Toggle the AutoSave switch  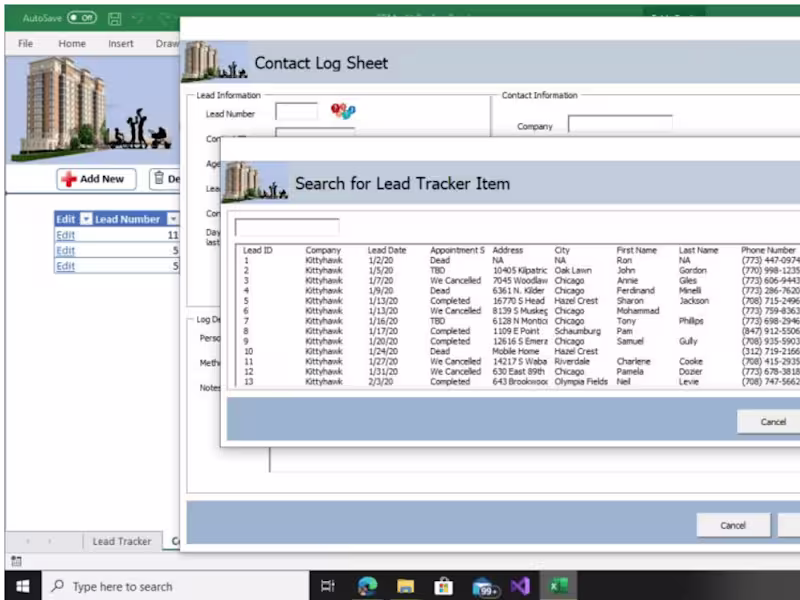point(82,18)
